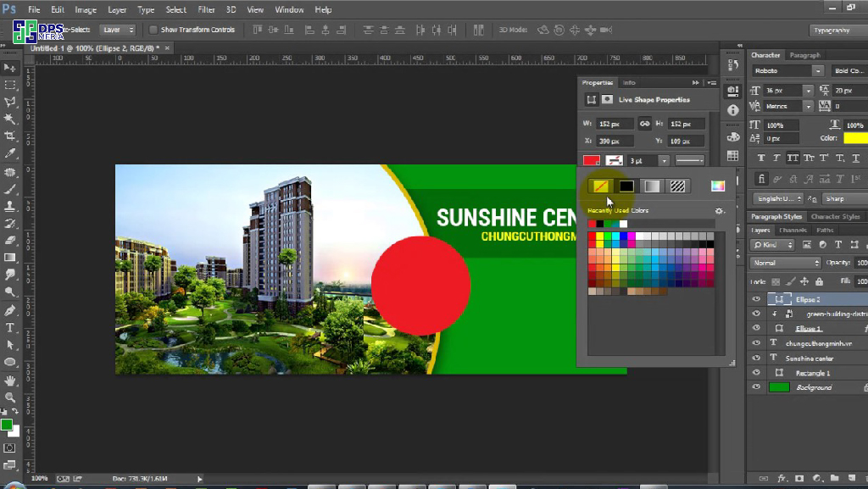This screenshot has height=489, width=868.
Task: Select the Eraser tool
Action: click(10, 240)
